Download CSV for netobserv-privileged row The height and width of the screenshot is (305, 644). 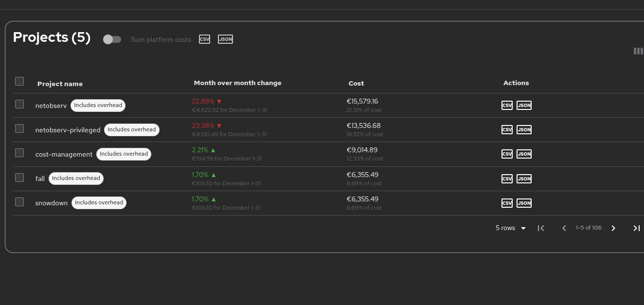pyautogui.click(x=507, y=130)
